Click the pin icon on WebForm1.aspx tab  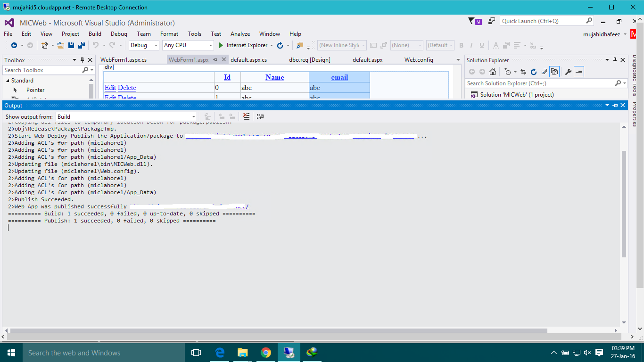click(x=215, y=60)
